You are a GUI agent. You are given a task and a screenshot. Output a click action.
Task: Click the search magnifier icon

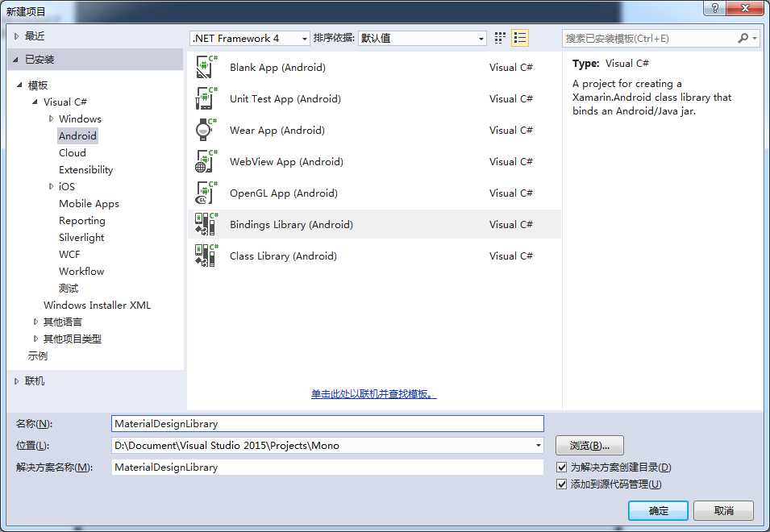click(x=743, y=38)
